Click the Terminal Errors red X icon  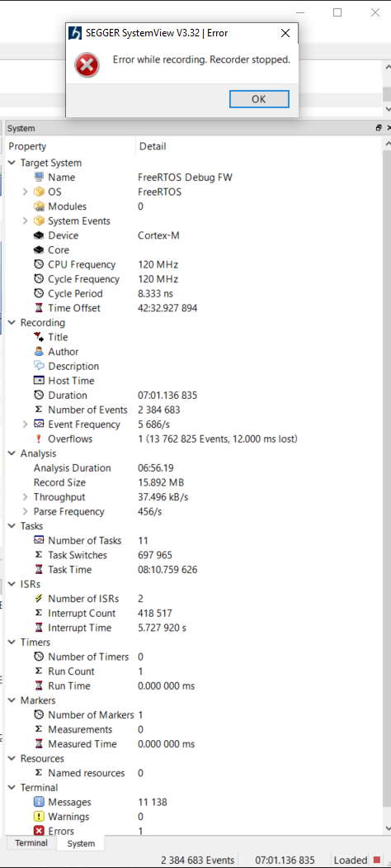39,831
